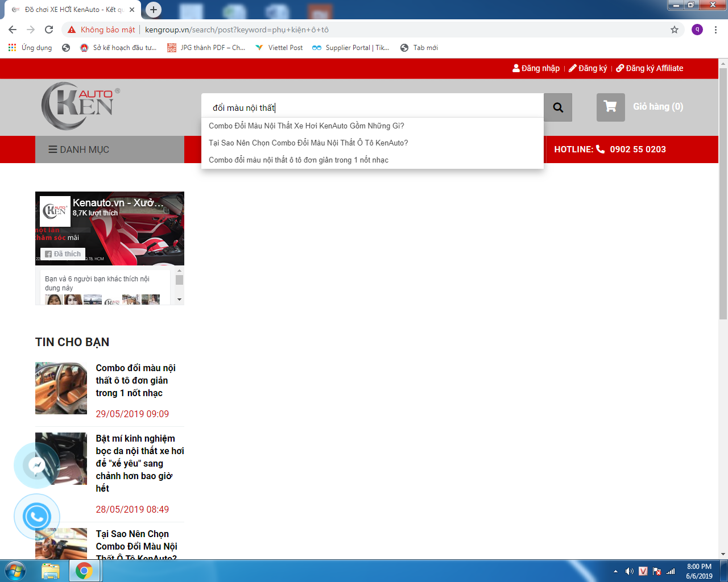Open Chrome menu with three dots

click(x=715, y=30)
